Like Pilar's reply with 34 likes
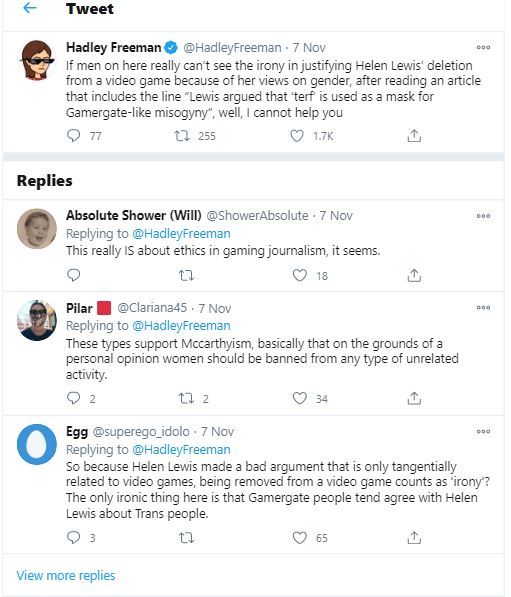The image size is (511, 597). pos(300,398)
